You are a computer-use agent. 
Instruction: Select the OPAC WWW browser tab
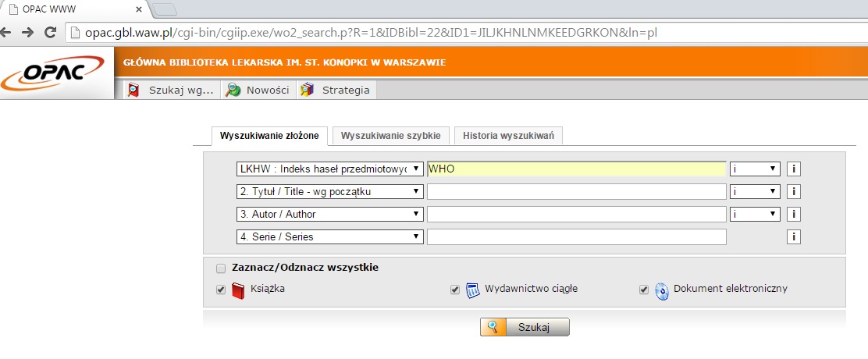75,10
